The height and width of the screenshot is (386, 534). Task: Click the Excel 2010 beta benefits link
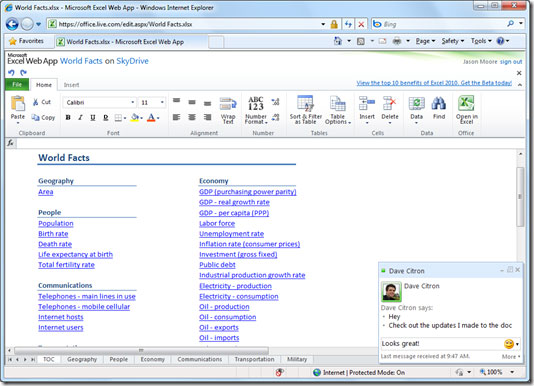pyautogui.click(x=434, y=83)
